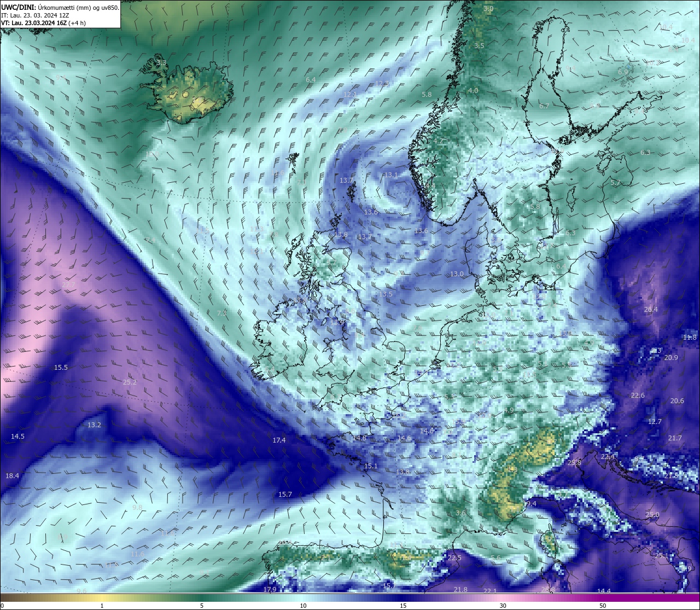Click the IT initial time line 12Z

pos(35,15)
